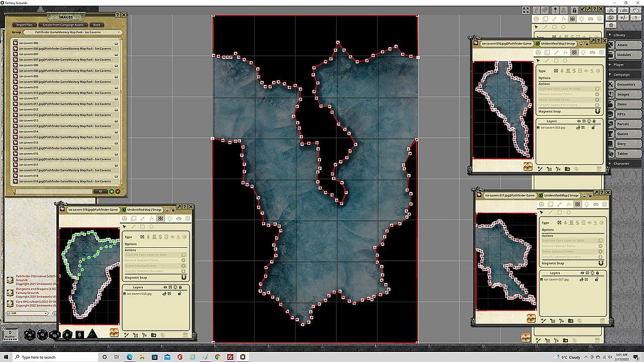Open the Encounters sidebar entry

click(x=626, y=84)
